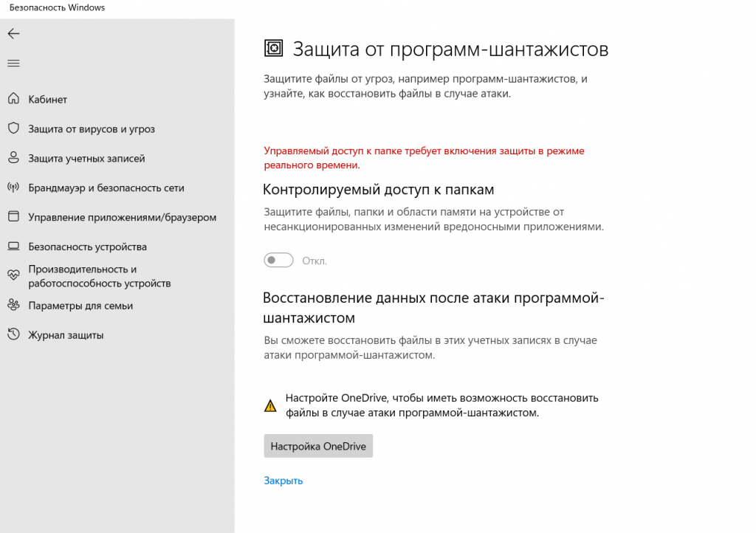The height and width of the screenshot is (533, 756).
Task: Open the hamburger navigation menu
Action: (13, 63)
